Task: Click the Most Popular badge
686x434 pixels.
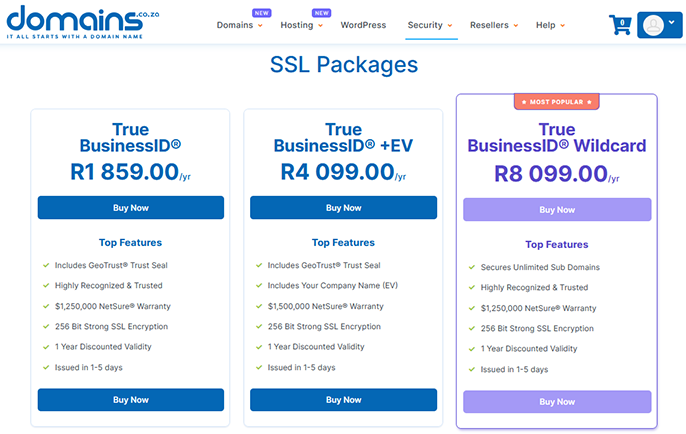Action: 556,102
